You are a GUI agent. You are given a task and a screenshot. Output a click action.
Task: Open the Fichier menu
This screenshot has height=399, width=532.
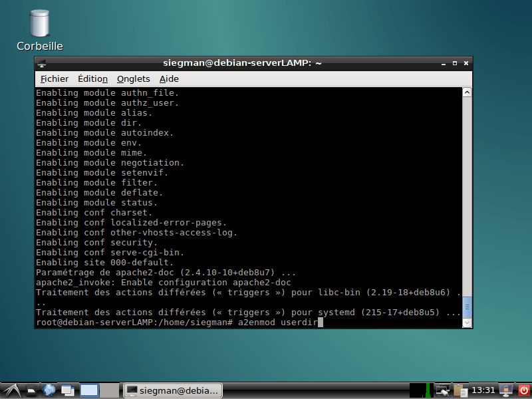click(x=54, y=78)
